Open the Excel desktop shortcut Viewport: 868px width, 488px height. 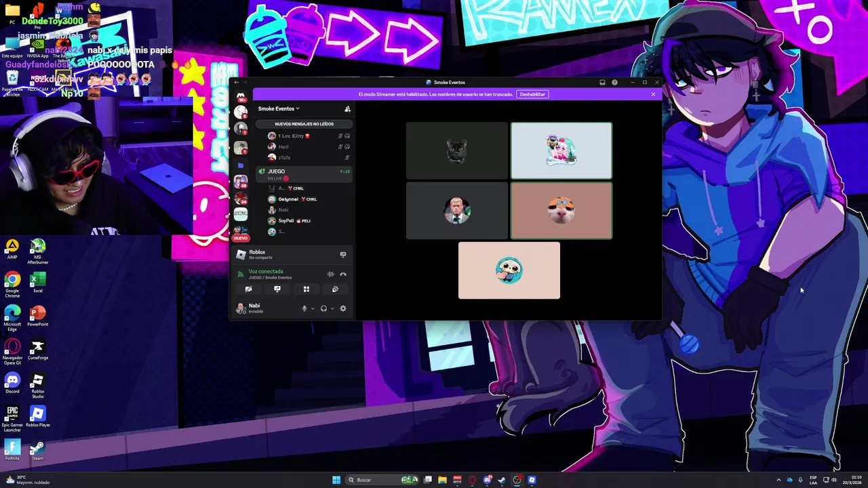coord(38,283)
